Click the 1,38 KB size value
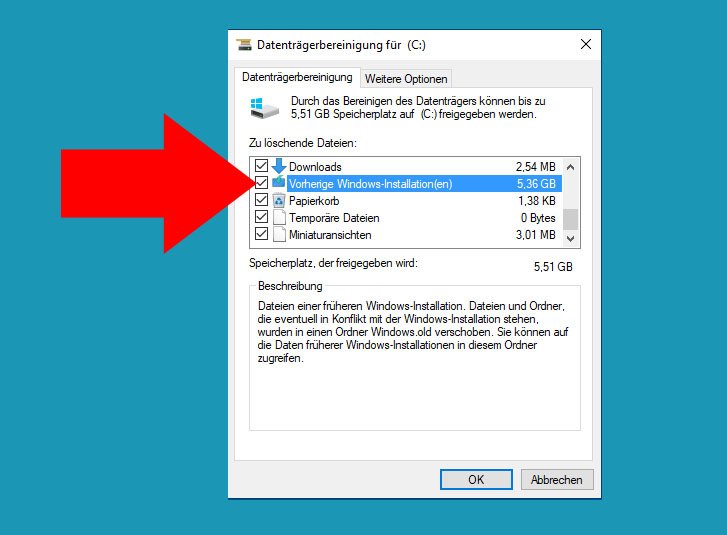Viewport: 727px width, 535px height. click(x=537, y=201)
